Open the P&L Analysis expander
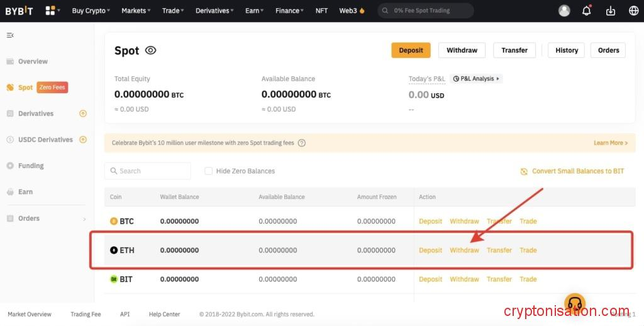The height and width of the screenshot is (326, 644). (x=477, y=79)
